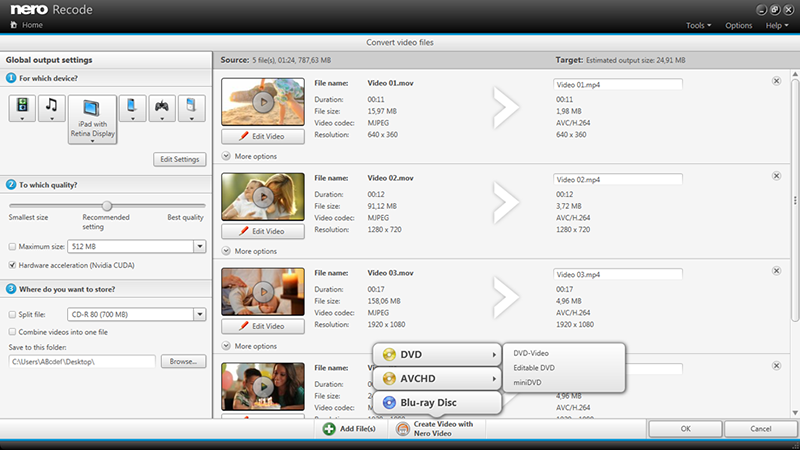Open the Options menu
Viewport: 800px width, 450px height.
tap(738, 25)
